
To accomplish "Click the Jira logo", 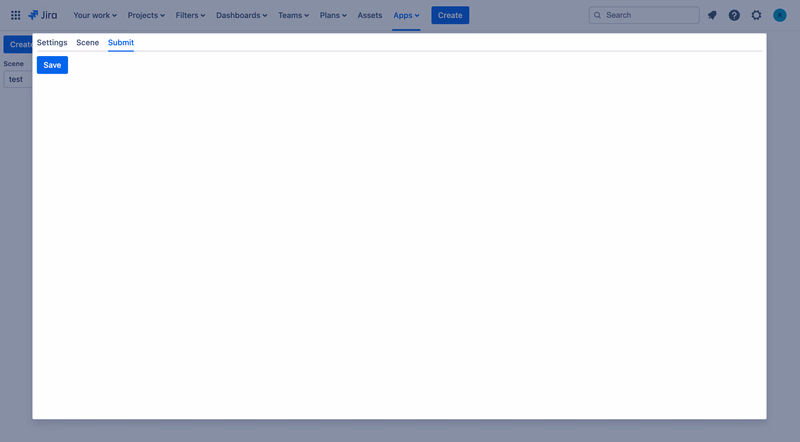I will pyautogui.click(x=43, y=15).
